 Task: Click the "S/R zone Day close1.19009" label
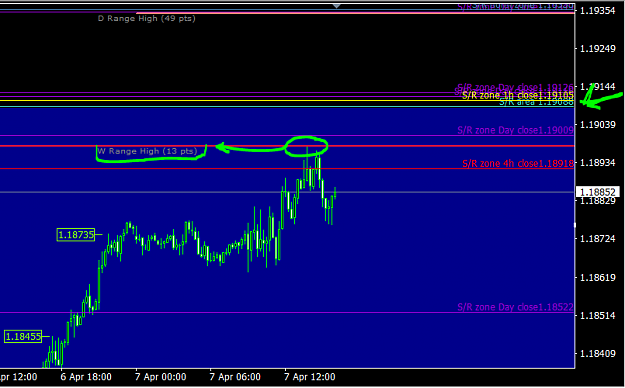(515, 130)
